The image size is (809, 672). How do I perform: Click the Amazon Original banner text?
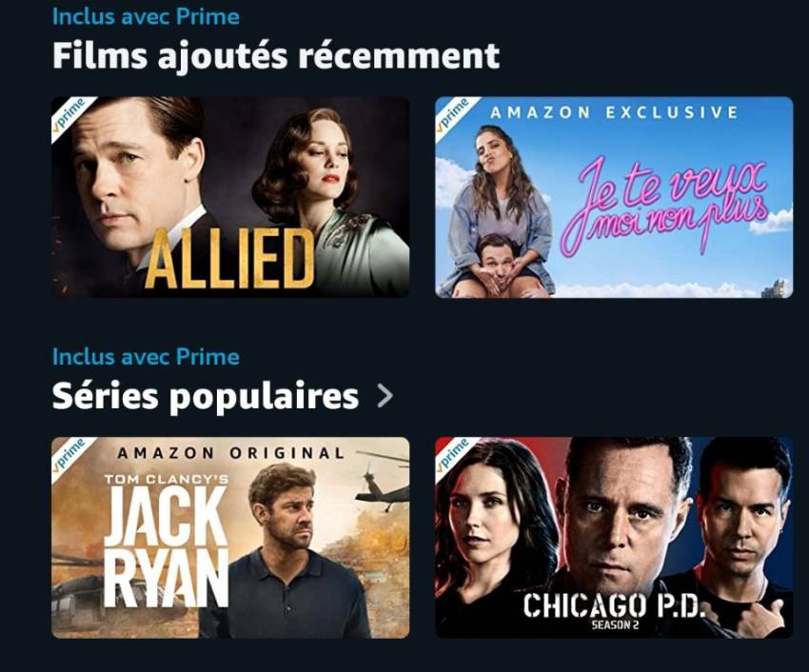pos(230,453)
